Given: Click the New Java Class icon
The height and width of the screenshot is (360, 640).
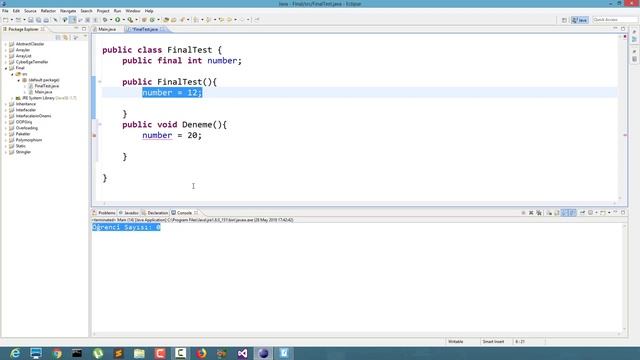Looking at the screenshot, I should (x=152, y=20).
